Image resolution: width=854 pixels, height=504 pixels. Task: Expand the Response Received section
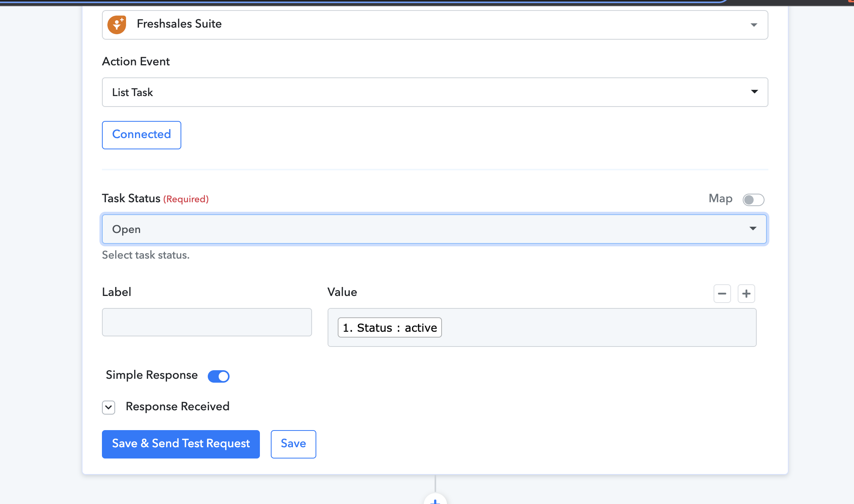[x=109, y=407]
